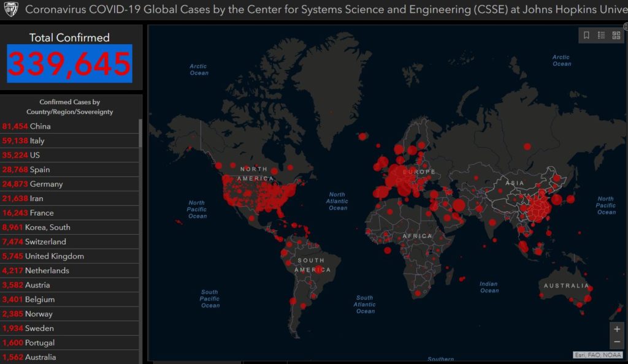Click the country list vertical scrollbar

pyautogui.click(x=140, y=133)
